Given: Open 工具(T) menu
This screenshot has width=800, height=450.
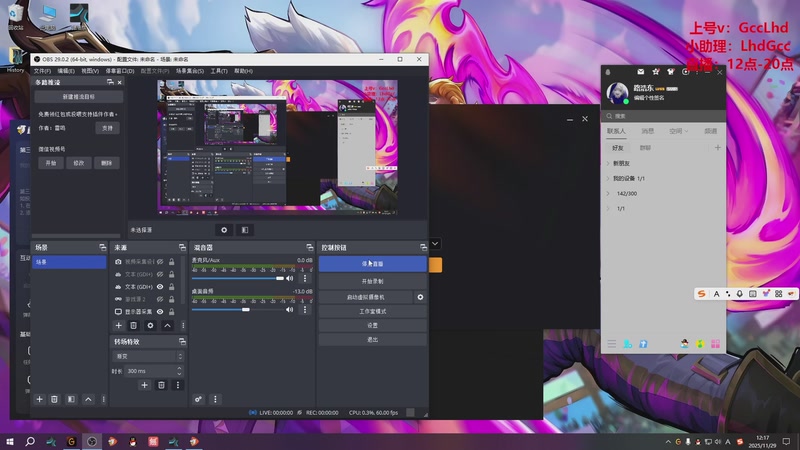Looking at the screenshot, I should click(219, 71).
